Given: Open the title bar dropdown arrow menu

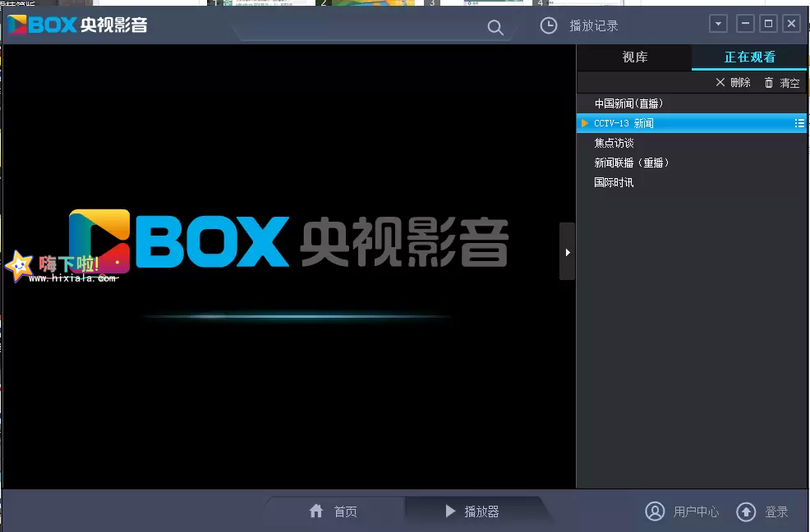Looking at the screenshot, I should point(718,24).
